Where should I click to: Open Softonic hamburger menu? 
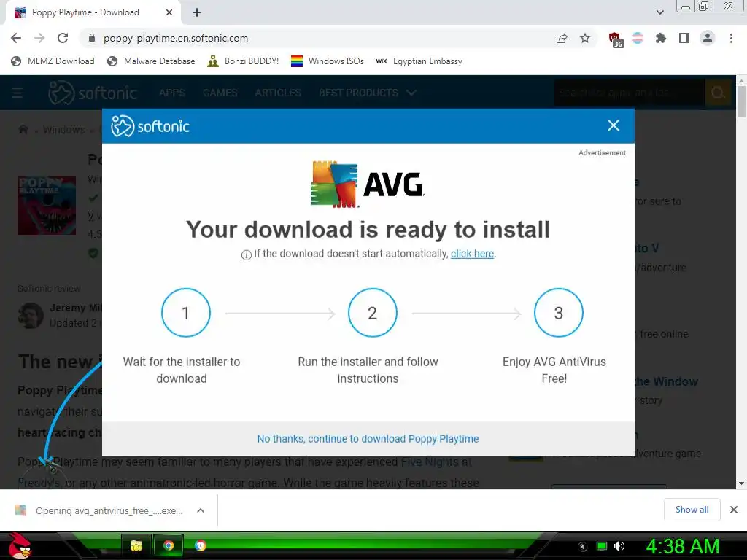[x=18, y=93]
